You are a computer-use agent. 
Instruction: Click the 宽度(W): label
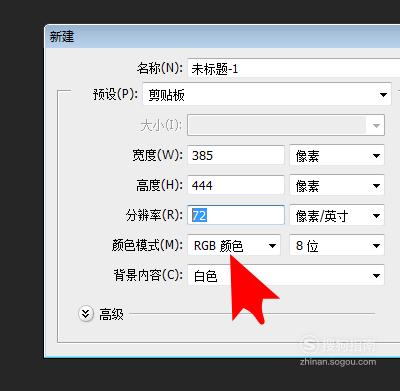[x=157, y=155]
